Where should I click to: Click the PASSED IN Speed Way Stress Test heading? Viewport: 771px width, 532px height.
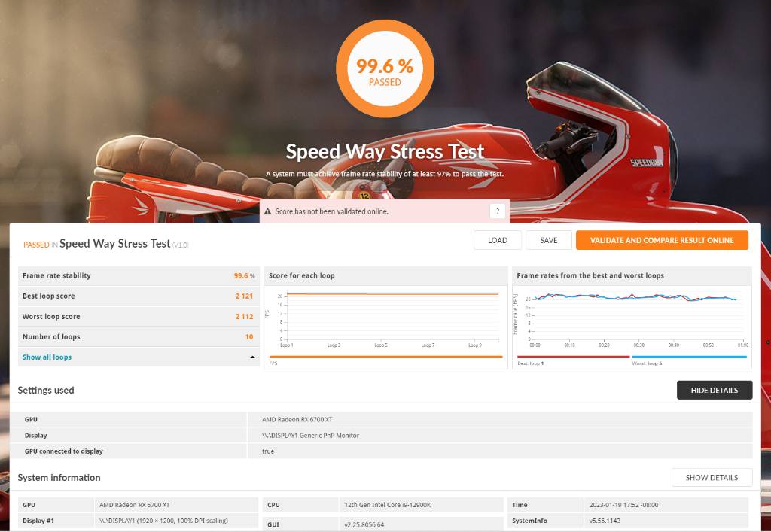coord(105,244)
